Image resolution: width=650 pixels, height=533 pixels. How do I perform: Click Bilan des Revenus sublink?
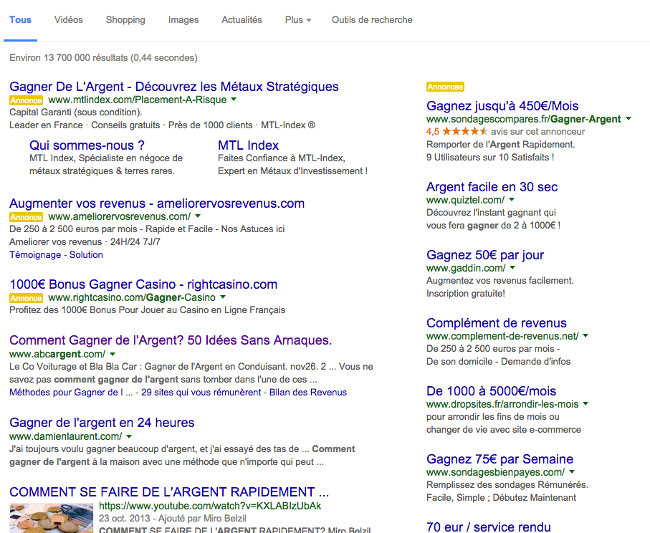click(x=308, y=392)
